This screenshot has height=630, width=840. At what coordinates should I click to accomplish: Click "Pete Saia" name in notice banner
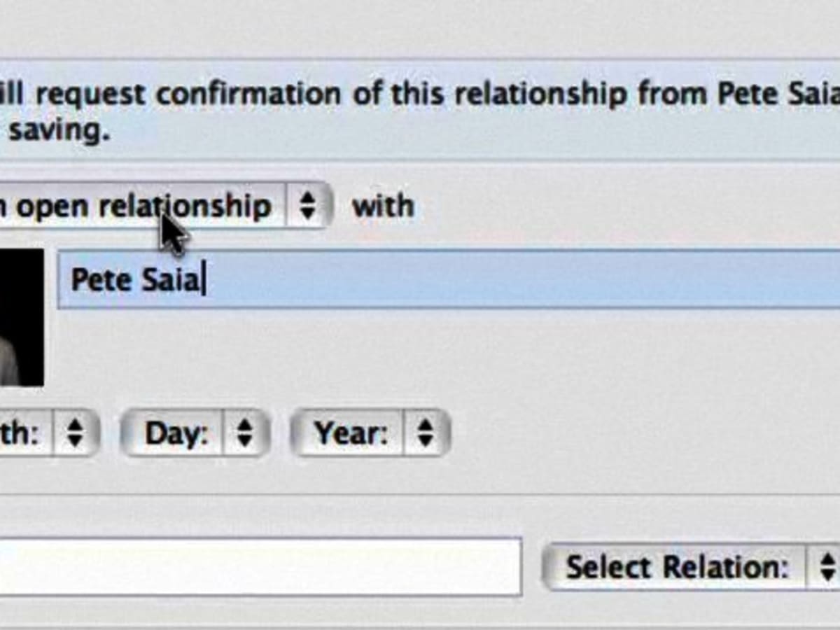(x=778, y=94)
